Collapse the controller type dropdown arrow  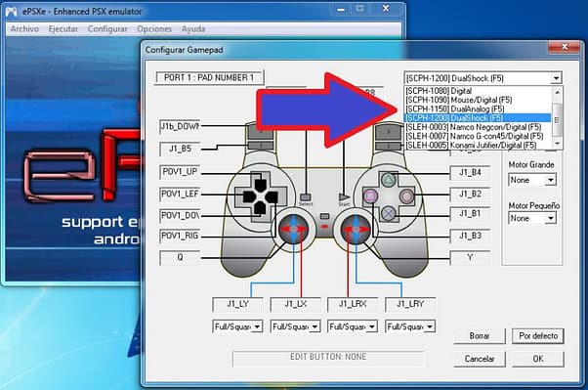[x=556, y=78]
